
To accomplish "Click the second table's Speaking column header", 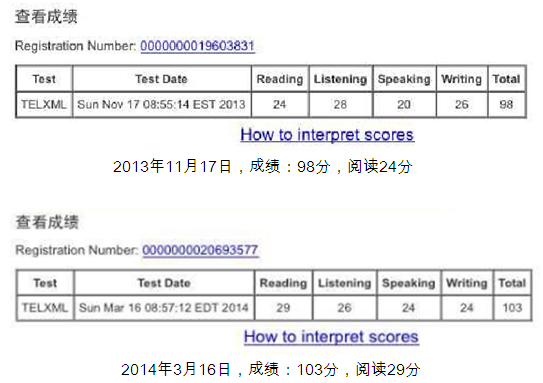I will click(409, 283).
